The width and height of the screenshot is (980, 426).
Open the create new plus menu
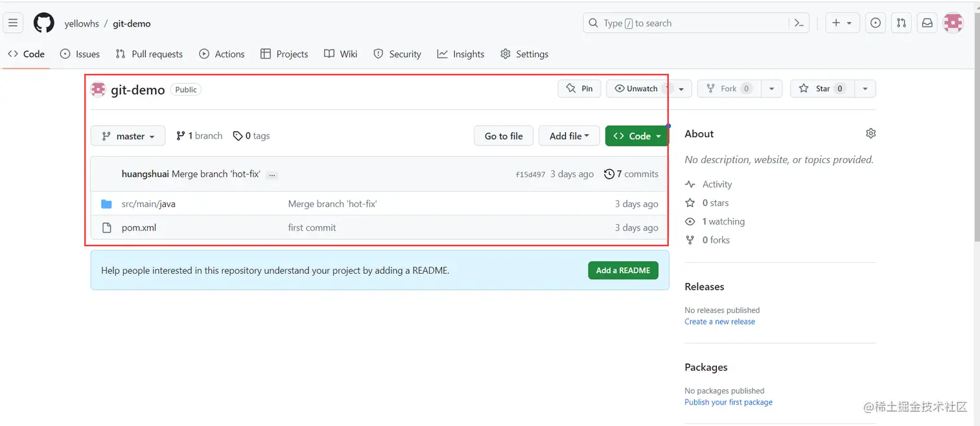[842, 23]
